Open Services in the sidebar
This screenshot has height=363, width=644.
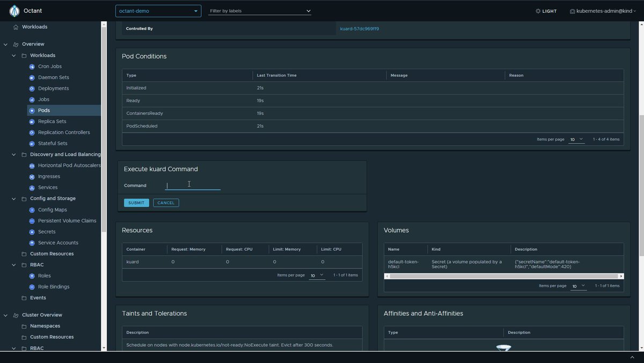pyautogui.click(x=48, y=187)
